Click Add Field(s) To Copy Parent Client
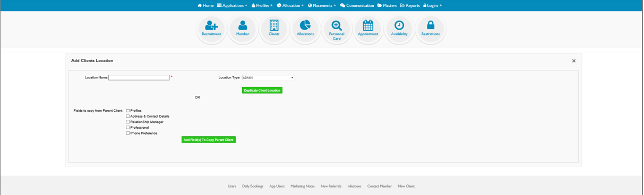Image resolution: width=644 pixels, height=195 pixels. tap(209, 140)
